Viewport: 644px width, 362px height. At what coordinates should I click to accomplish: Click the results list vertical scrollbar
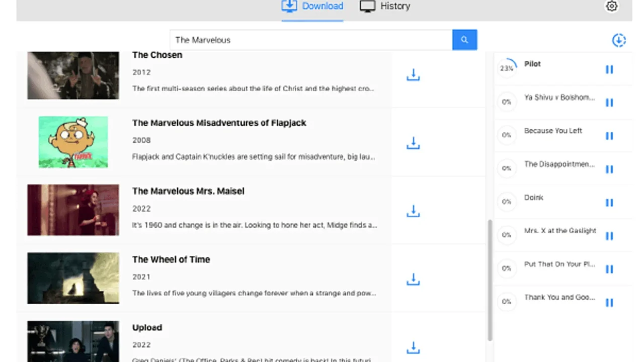point(490,280)
